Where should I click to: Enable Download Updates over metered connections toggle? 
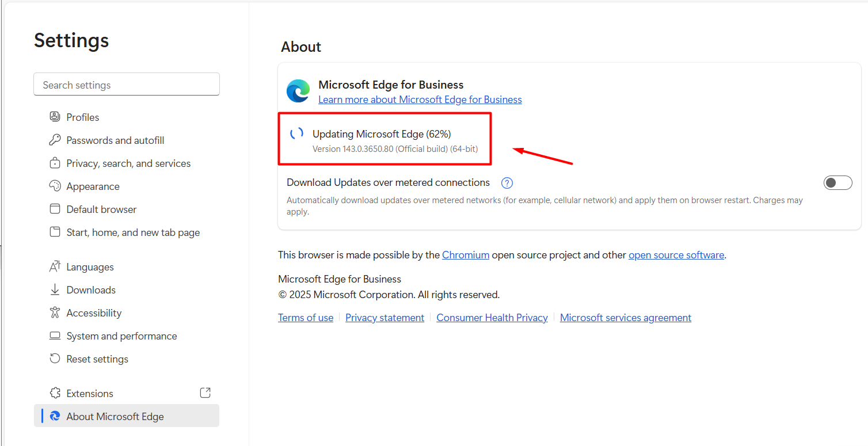837,183
